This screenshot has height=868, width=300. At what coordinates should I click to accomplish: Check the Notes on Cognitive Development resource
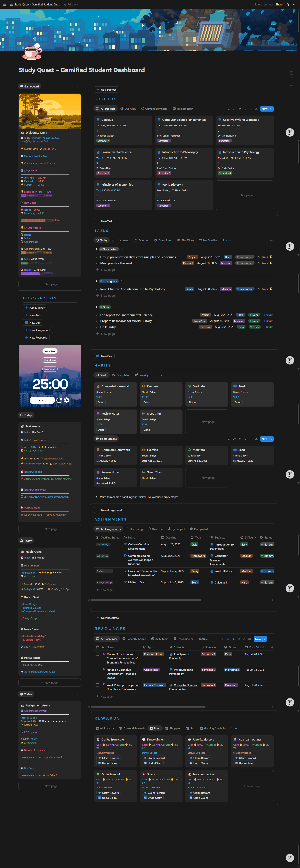click(x=97, y=670)
